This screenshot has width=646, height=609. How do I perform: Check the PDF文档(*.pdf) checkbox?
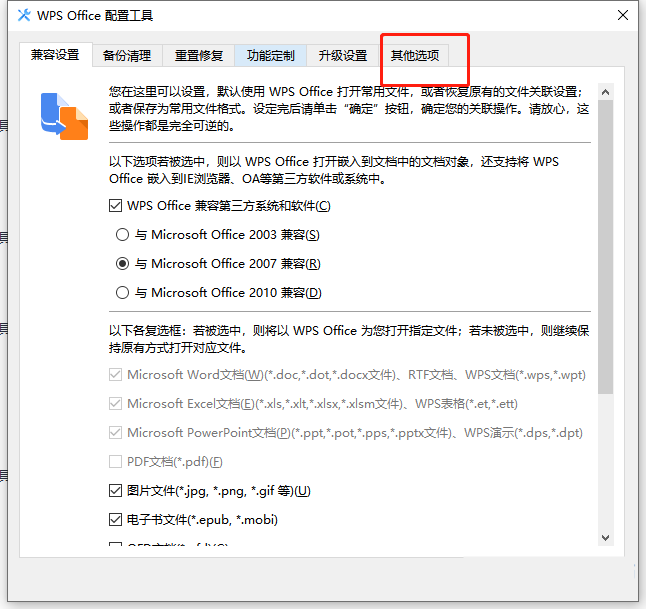(116, 461)
